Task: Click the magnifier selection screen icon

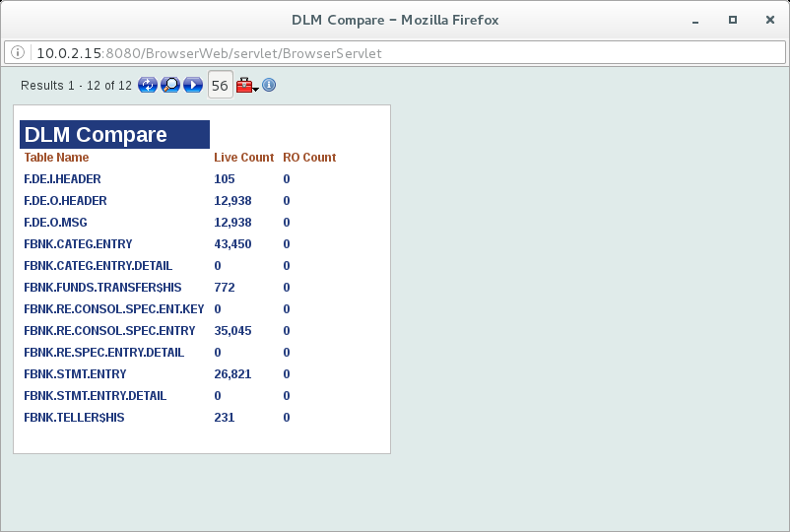Action: click(170, 86)
